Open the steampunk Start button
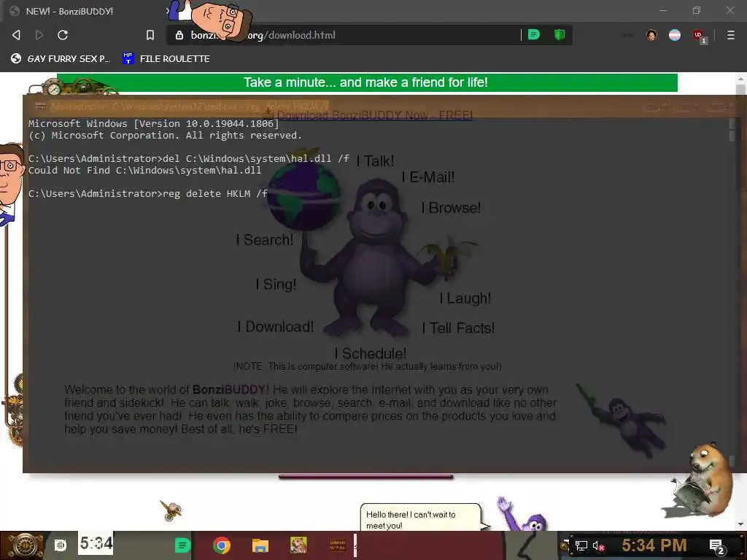Image resolution: width=747 pixels, height=560 pixels. pyautogui.click(x=24, y=545)
